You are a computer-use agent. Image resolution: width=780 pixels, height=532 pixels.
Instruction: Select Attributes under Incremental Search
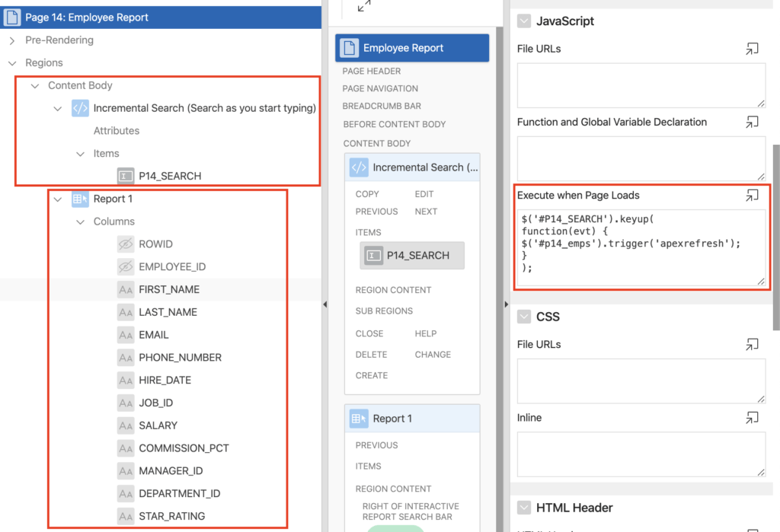coord(117,131)
